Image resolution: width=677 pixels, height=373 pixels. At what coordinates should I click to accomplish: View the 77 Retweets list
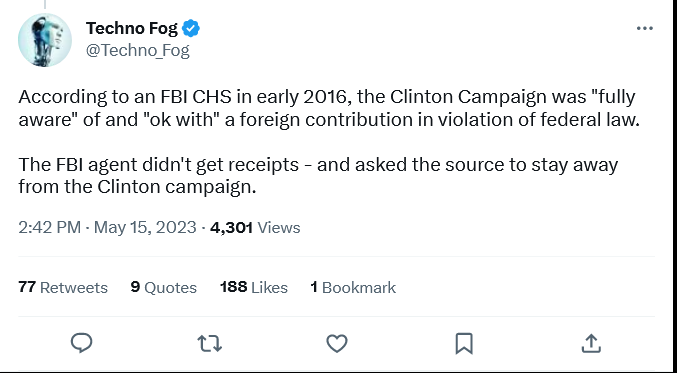coord(63,287)
